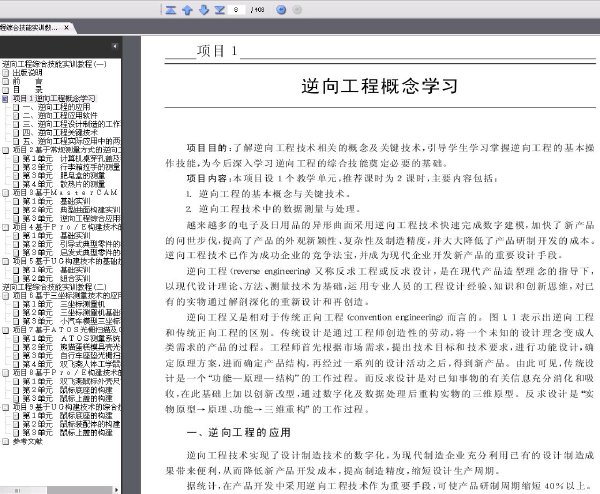
Task: Select bookmark 项目1 逆向工程概念学习
Action: 54,98
